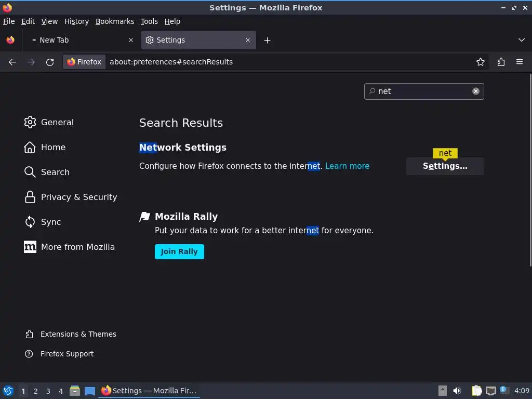532x399 pixels.
Task: Focus the settings search box
Action: (424, 91)
